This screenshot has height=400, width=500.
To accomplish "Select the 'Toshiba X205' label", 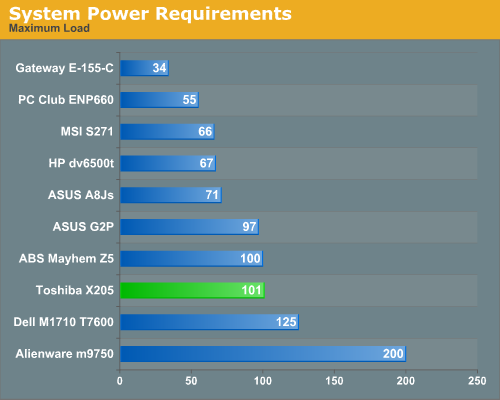I will (x=75, y=290).
